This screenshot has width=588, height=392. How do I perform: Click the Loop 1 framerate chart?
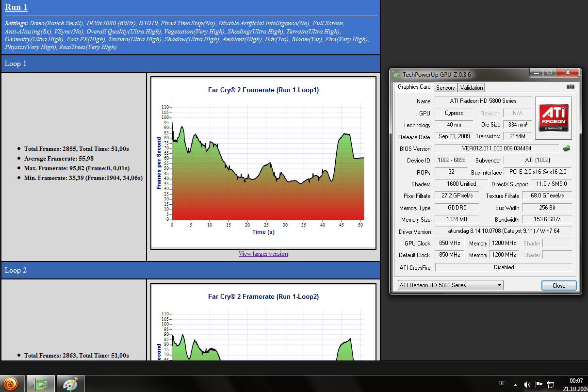(263, 163)
